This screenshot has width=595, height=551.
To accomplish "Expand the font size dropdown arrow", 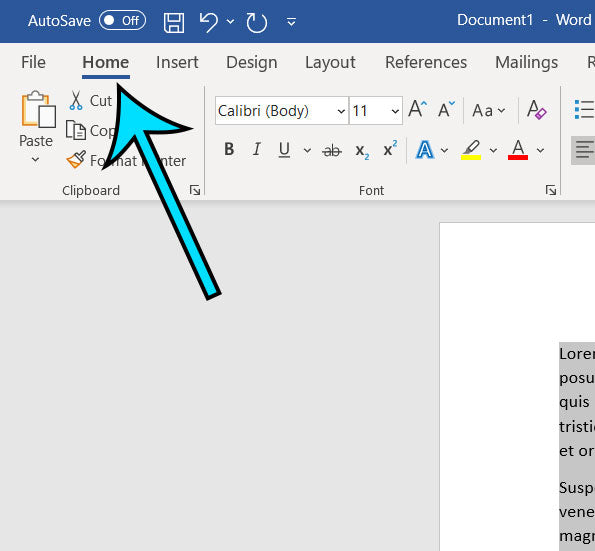I will pos(395,111).
